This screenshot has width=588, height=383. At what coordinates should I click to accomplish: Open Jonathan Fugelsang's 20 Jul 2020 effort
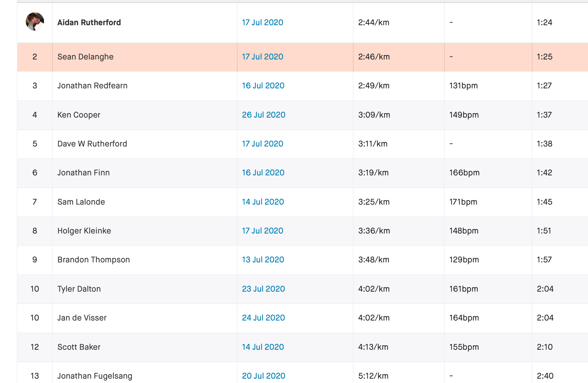(x=263, y=376)
